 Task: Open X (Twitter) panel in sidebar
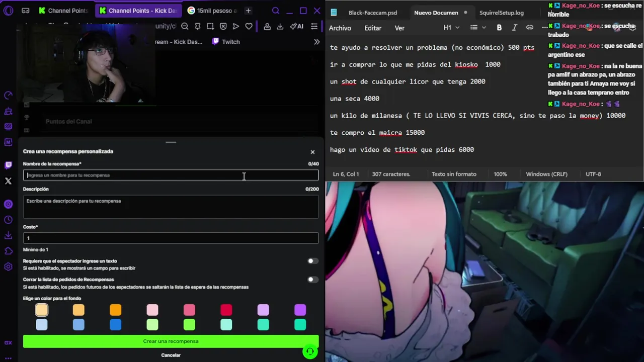8,180
